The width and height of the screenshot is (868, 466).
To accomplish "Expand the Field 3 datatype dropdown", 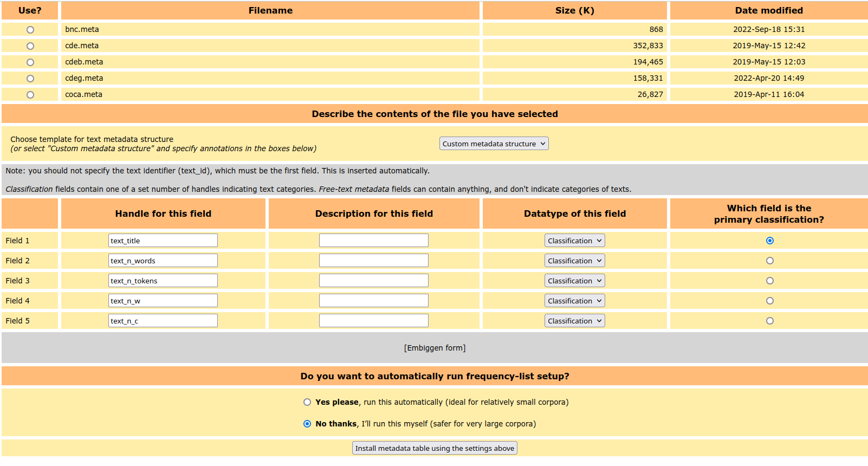I will [574, 281].
